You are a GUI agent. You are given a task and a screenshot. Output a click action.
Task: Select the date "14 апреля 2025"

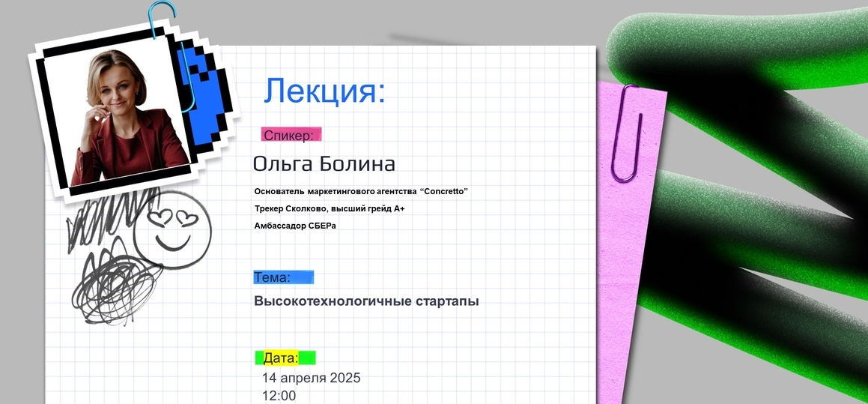(311, 378)
